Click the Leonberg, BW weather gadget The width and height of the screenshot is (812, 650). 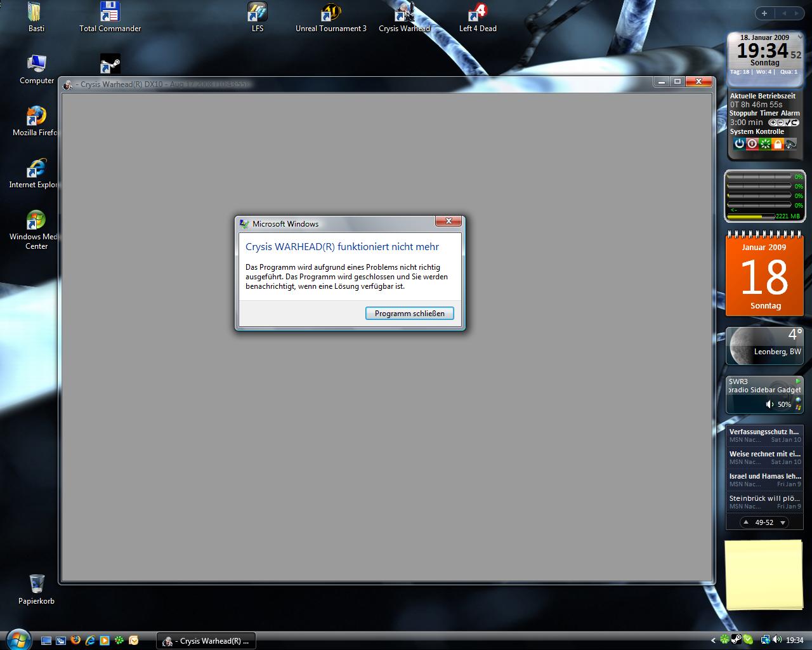pyautogui.click(x=764, y=346)
